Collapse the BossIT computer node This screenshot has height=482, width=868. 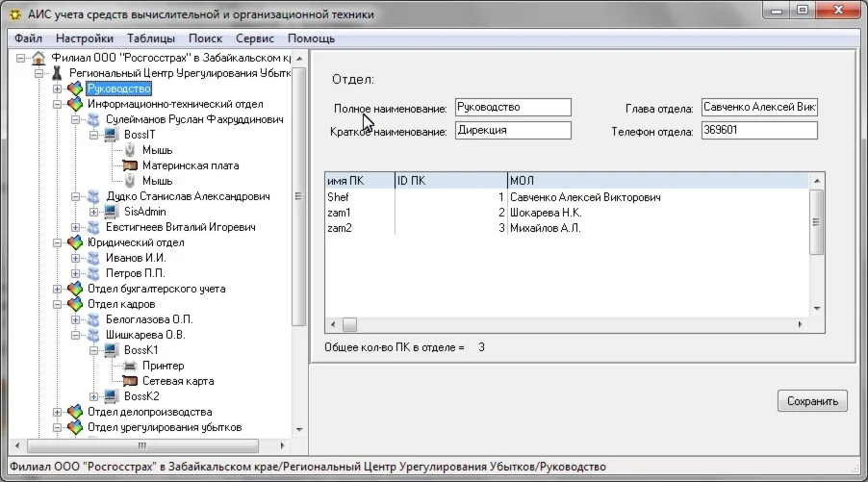tap(93, 135)
